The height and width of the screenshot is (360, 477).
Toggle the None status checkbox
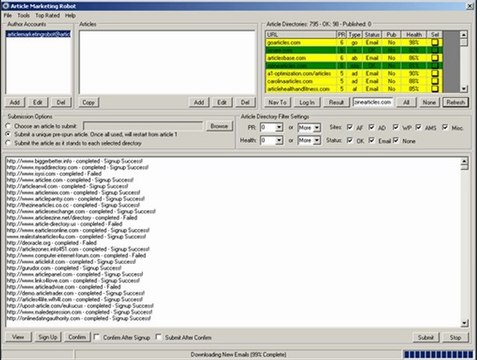coord(396,140)
